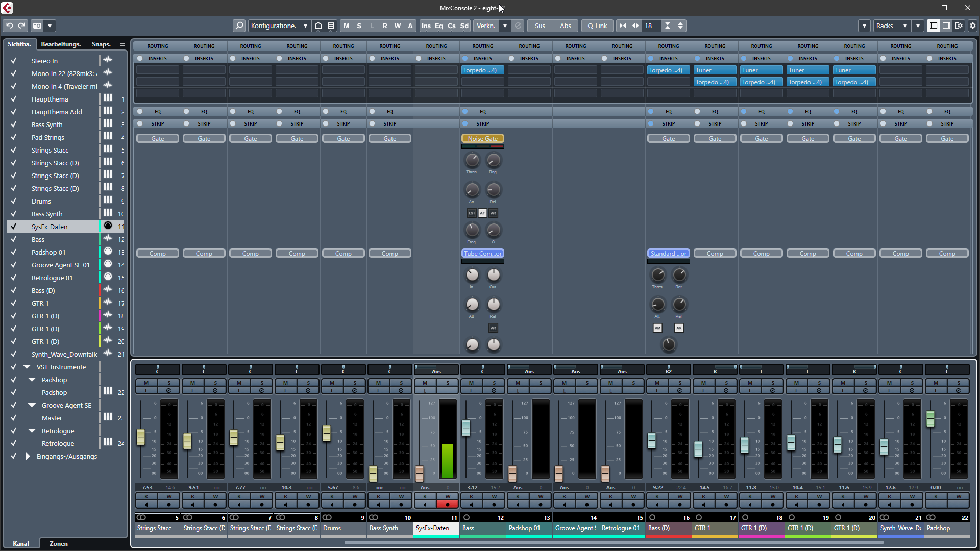Switch to the Zonen tab
The image size is (980, 551).
point(58,543)
